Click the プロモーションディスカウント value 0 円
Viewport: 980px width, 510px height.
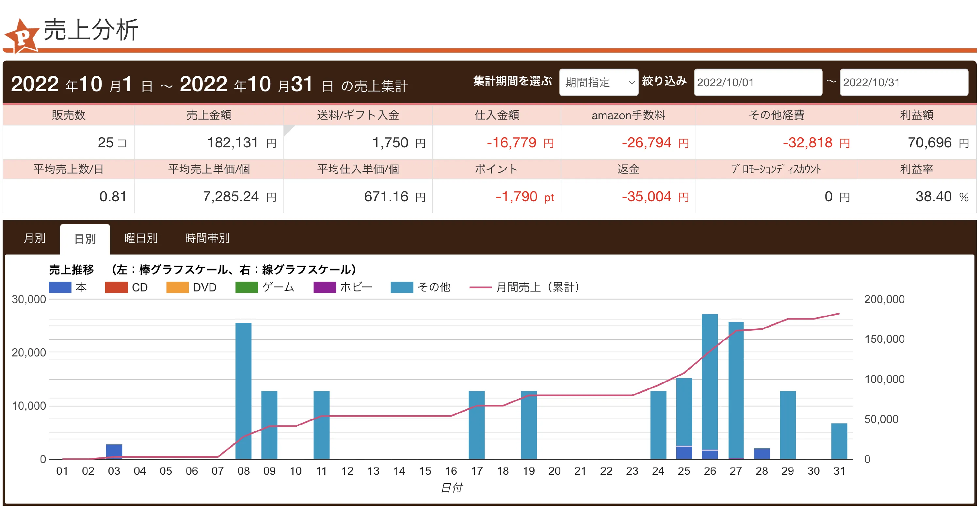click(837, 197)
